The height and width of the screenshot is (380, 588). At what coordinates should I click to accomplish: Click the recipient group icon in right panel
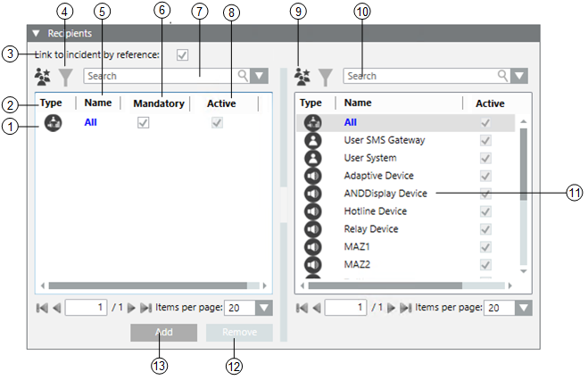tap(303, 76)
